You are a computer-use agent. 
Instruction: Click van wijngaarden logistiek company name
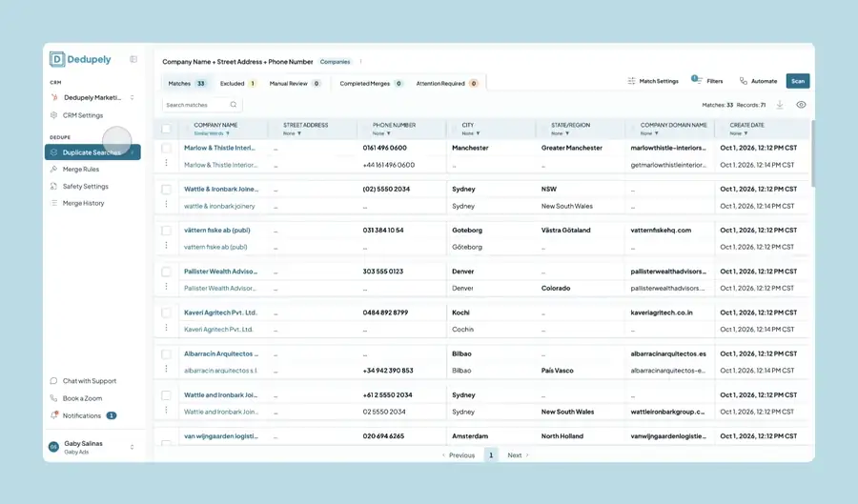click(221, 436)
